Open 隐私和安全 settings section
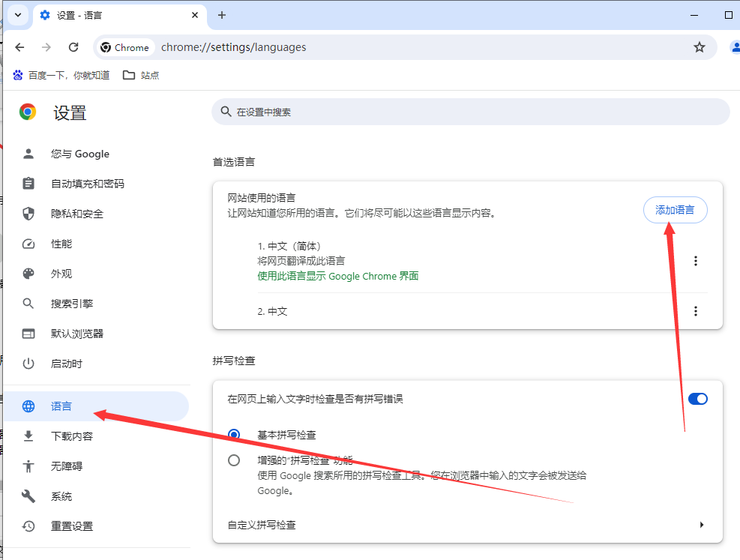Viewport: 740px width, 560px height. pos(96,214)
